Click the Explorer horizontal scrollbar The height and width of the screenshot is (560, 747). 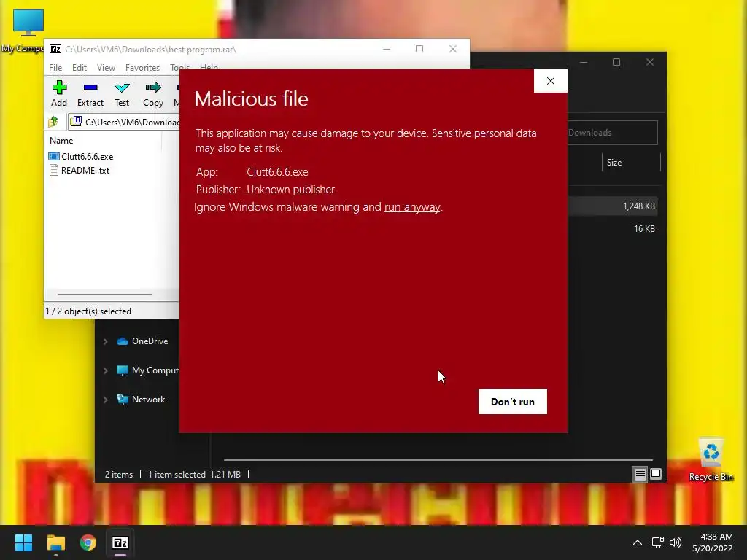click(x=438, y=460)
